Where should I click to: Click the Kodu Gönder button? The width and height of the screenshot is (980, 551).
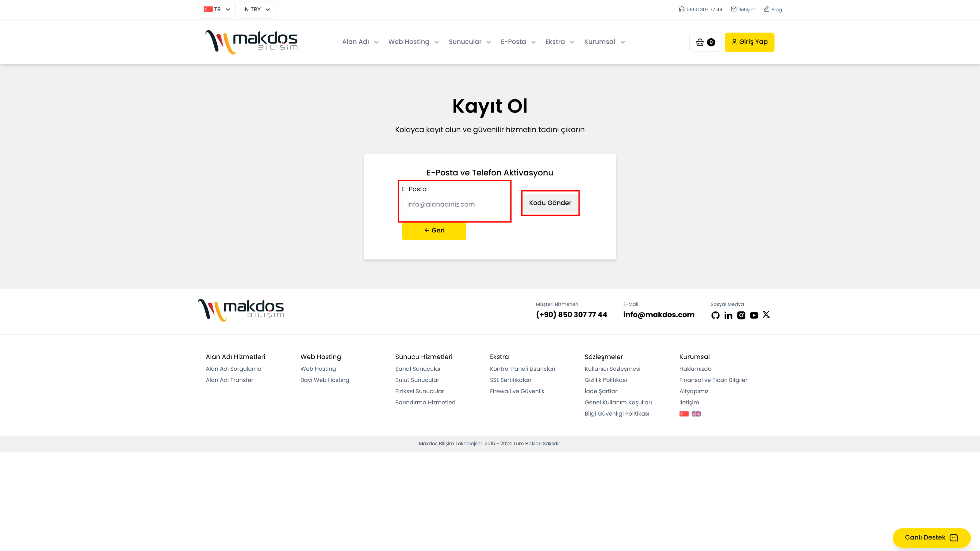tap(550, 203)
